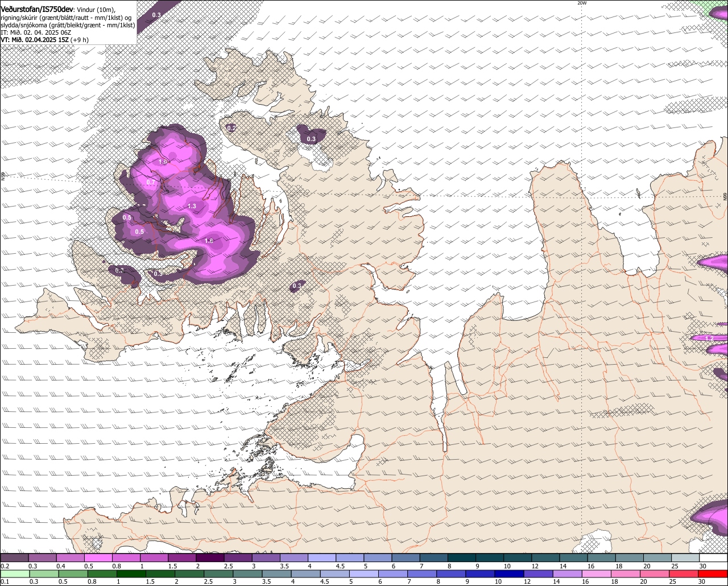Pick rain scale swatch between 0.1 and 0.3
Image resolution: width=728 pixels, height=586 pixels.
pos(15,573)
